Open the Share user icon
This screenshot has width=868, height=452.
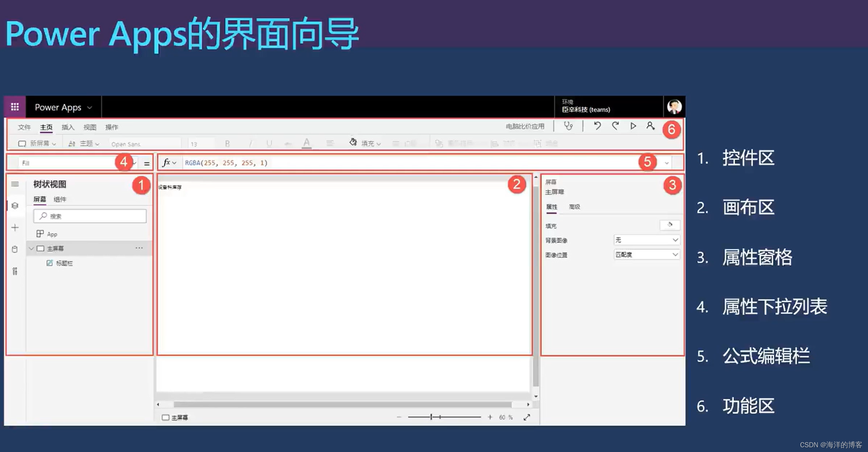coord(651,126)
